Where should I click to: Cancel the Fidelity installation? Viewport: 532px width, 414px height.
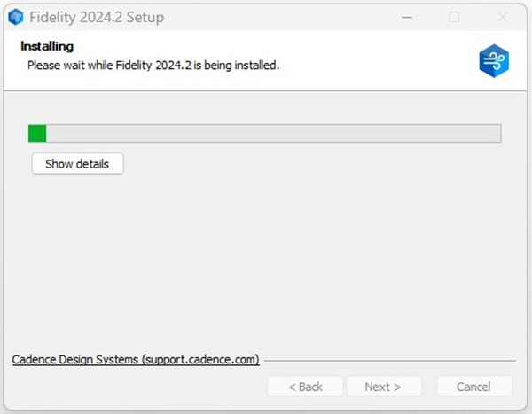pos(474,387)
